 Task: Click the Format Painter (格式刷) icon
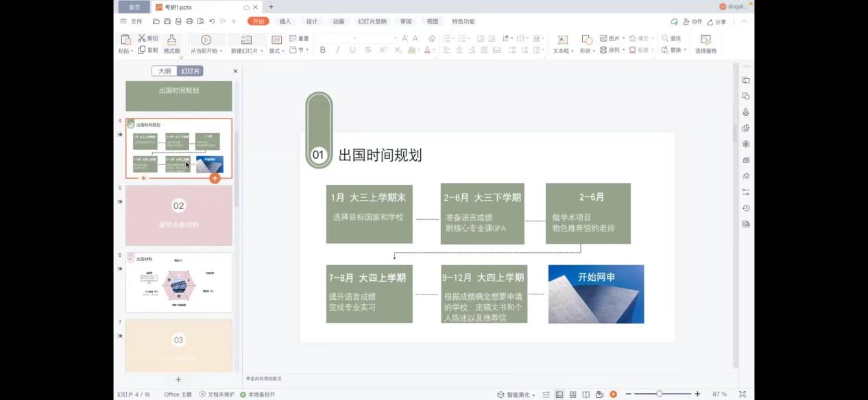(x=171, y=40)
